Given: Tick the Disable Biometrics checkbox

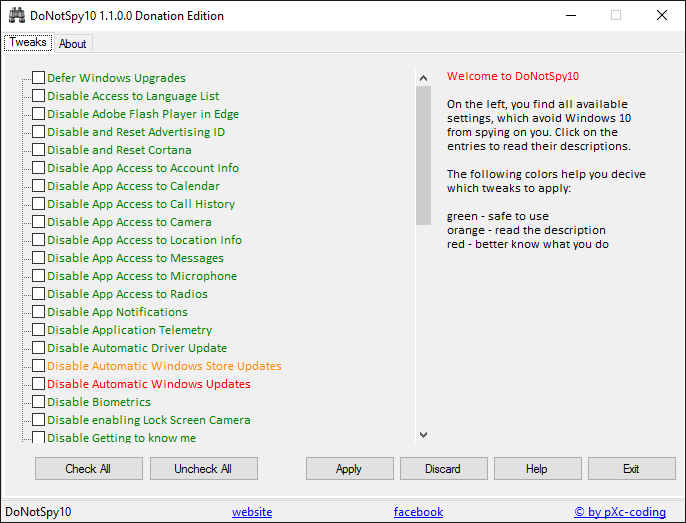Looking at the screenshot, I should (38, 401).
